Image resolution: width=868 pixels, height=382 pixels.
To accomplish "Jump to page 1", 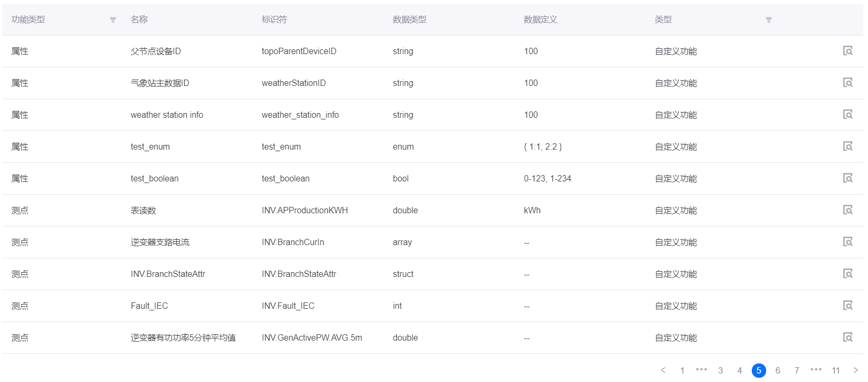I will [x=682, y=370].
